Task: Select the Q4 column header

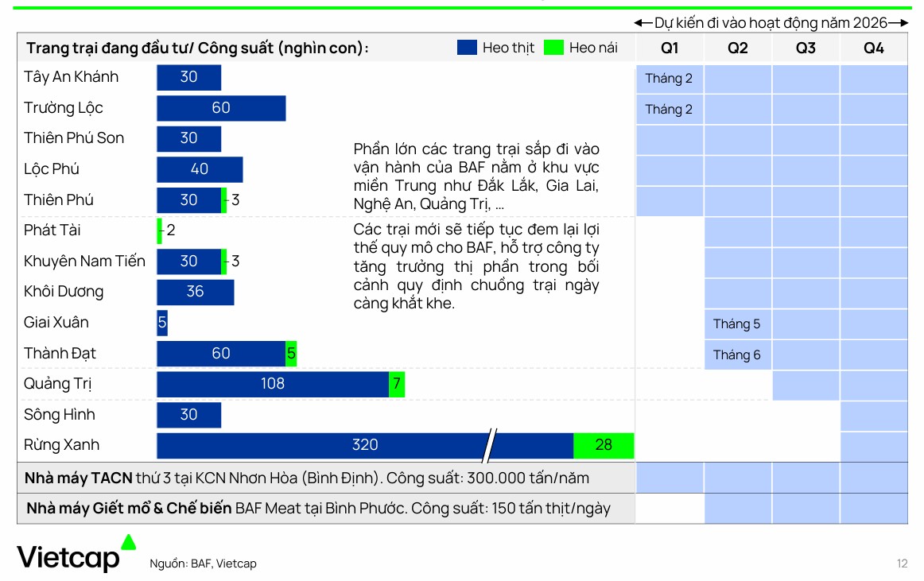Action: (873, 48)
